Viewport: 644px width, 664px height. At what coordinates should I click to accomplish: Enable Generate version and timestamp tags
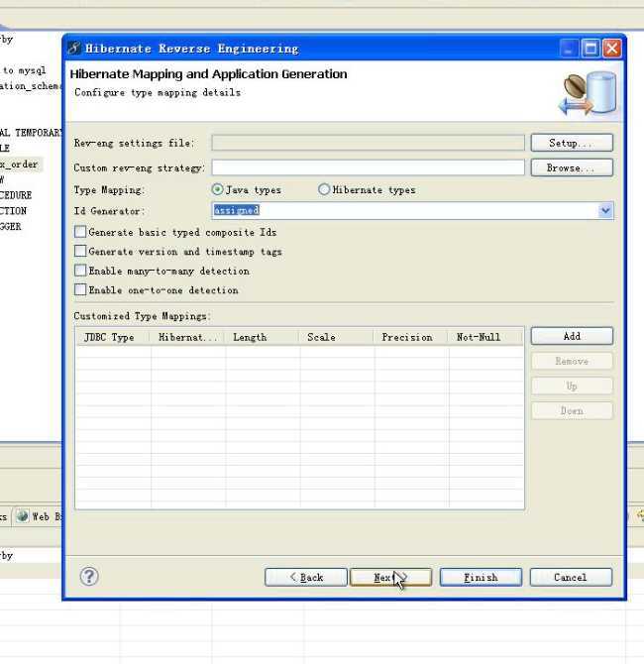[80, 251]
